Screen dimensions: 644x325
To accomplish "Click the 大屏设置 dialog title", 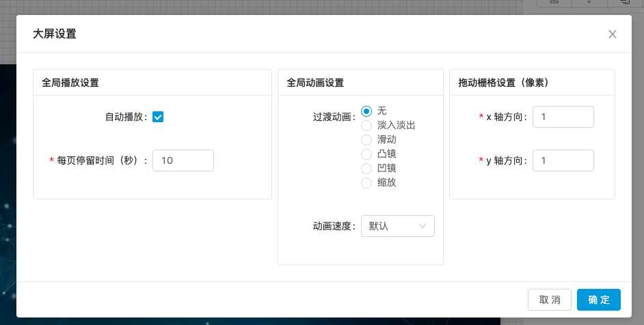I will click(55, 34).
